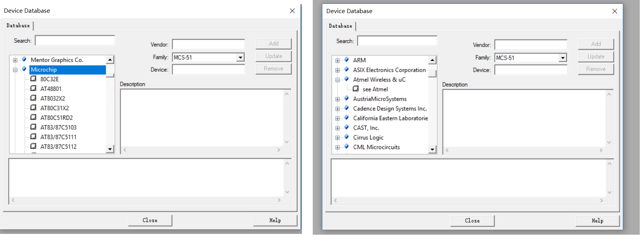Click the vendor icon beside AustriaMicroSystems
This screenshot has width=644, height=242.
[347, 98]
